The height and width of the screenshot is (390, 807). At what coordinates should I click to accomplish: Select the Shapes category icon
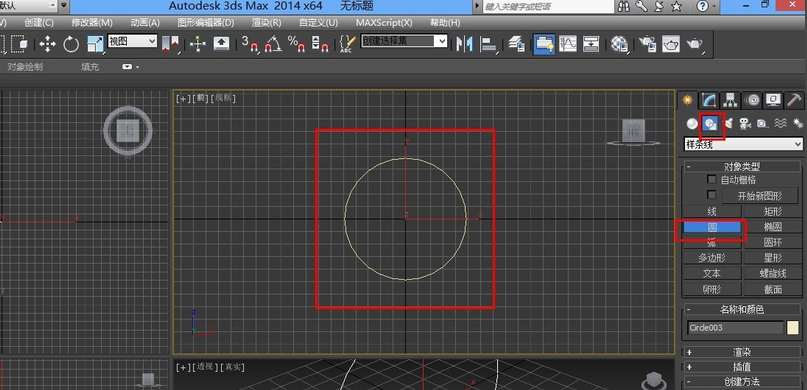(710, 123)
